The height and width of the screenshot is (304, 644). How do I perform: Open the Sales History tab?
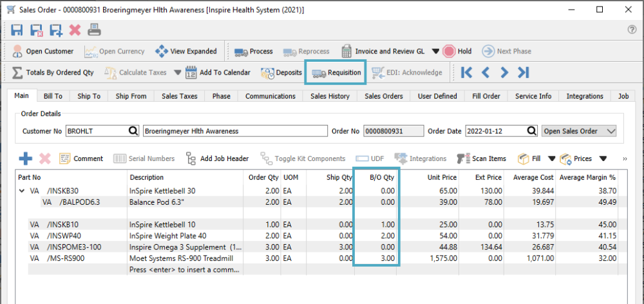tap(330, 96)
